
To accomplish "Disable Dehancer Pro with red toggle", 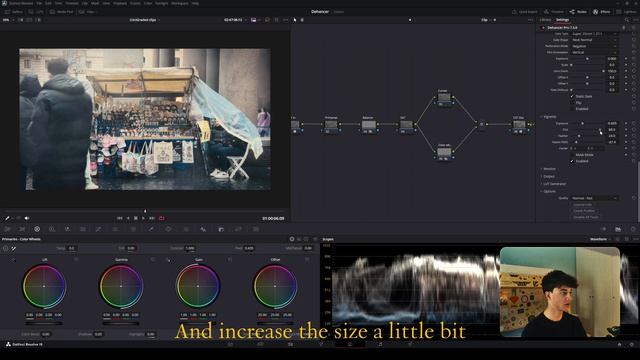I will click(x=543, y=28).
